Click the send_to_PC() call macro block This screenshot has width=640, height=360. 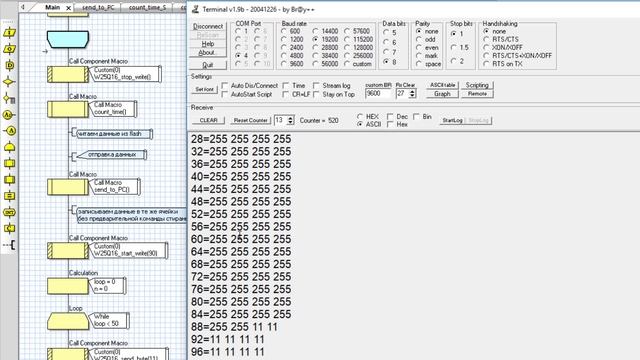68,187
